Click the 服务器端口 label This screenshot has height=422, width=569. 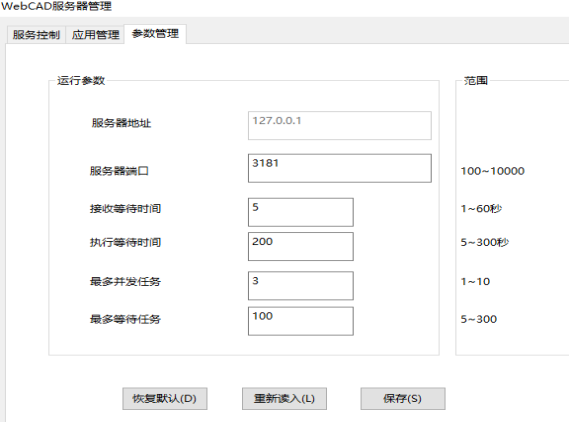pos(119,171)
